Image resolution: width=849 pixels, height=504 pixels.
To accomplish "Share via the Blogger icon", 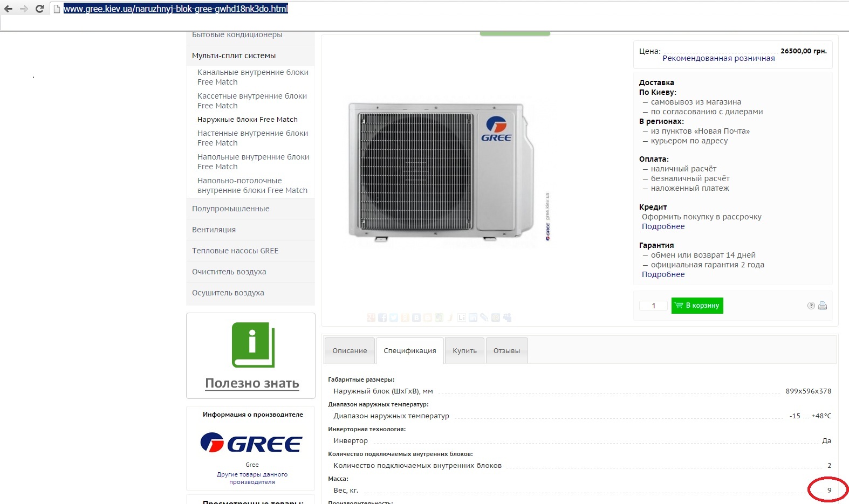I will 428,317.
